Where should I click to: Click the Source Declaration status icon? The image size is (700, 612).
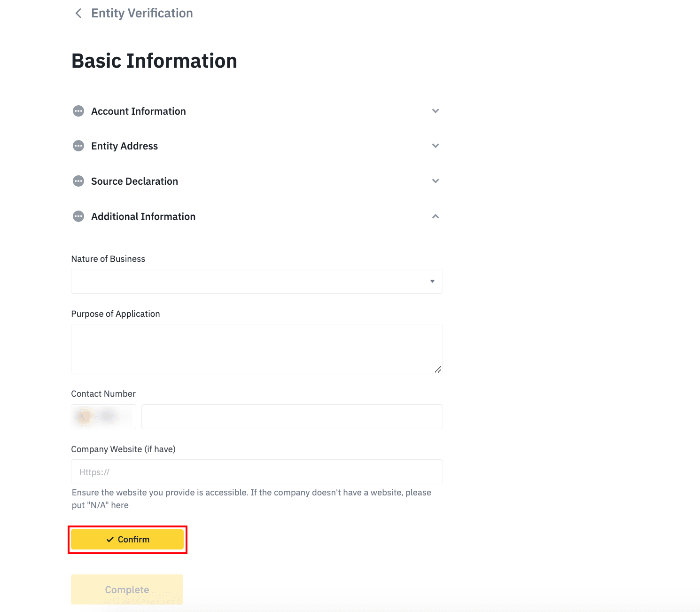point(78,181)
